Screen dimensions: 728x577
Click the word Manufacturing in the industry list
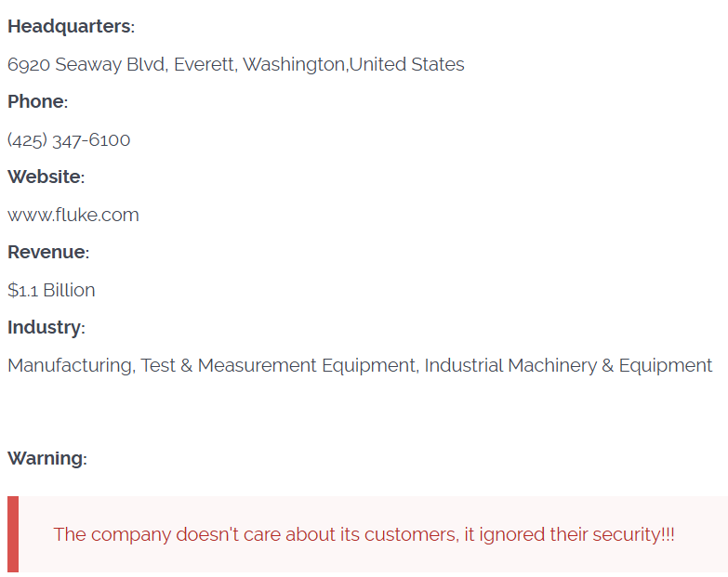click(x=70, y=365)
